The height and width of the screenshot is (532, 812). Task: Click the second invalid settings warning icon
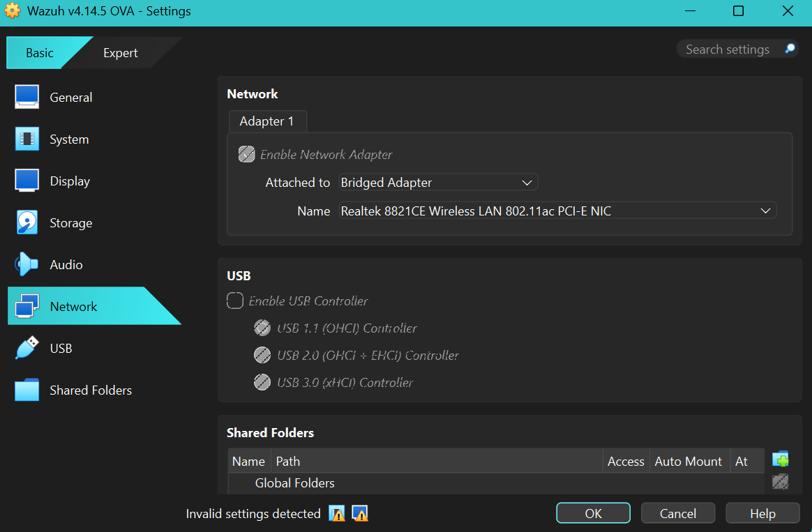click(x=360, y=513)
